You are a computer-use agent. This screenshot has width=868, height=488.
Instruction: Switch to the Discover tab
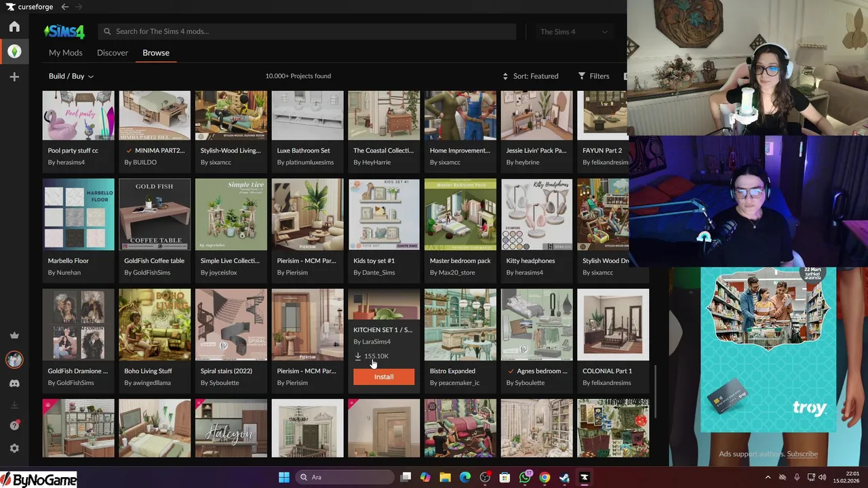click(x=113, y=53)
